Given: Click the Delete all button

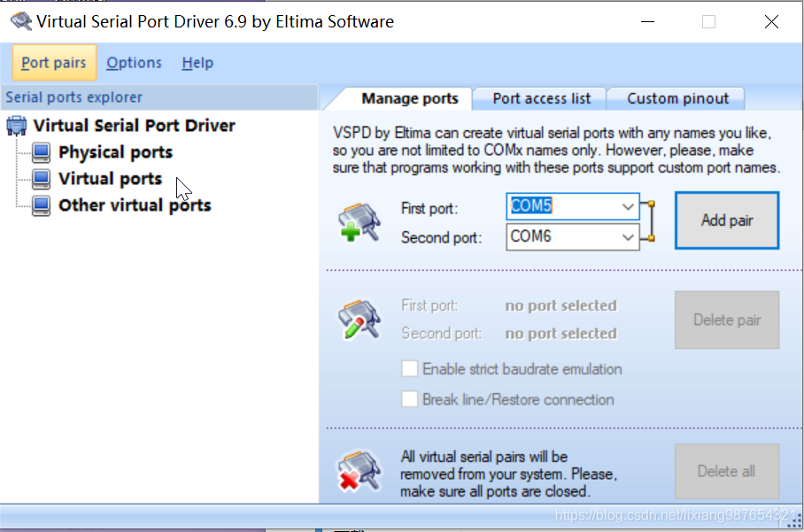Looking at the screenshot, I should pos(727,471).
